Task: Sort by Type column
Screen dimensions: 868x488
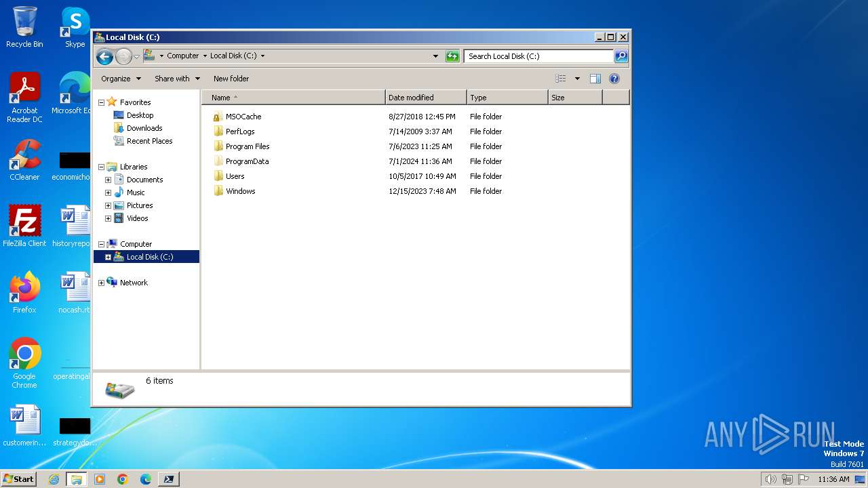Action: tap(507, 98)
